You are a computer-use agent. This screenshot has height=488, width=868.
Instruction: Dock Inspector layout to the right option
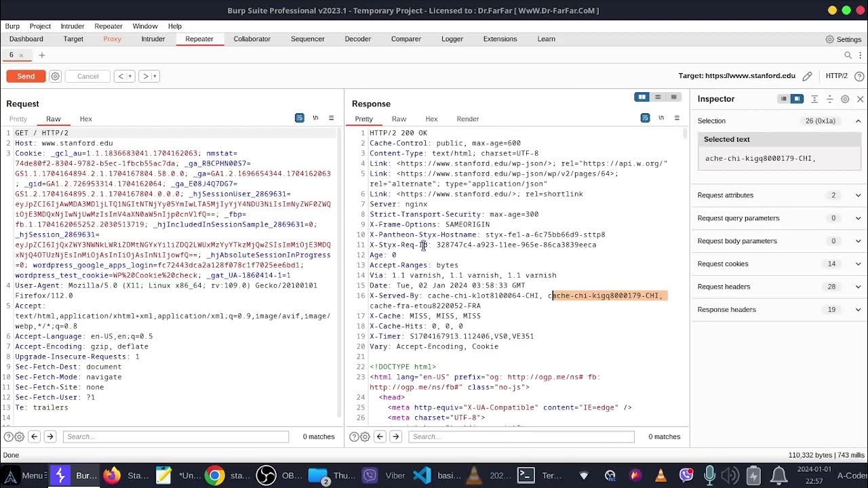tap(797, 99)
